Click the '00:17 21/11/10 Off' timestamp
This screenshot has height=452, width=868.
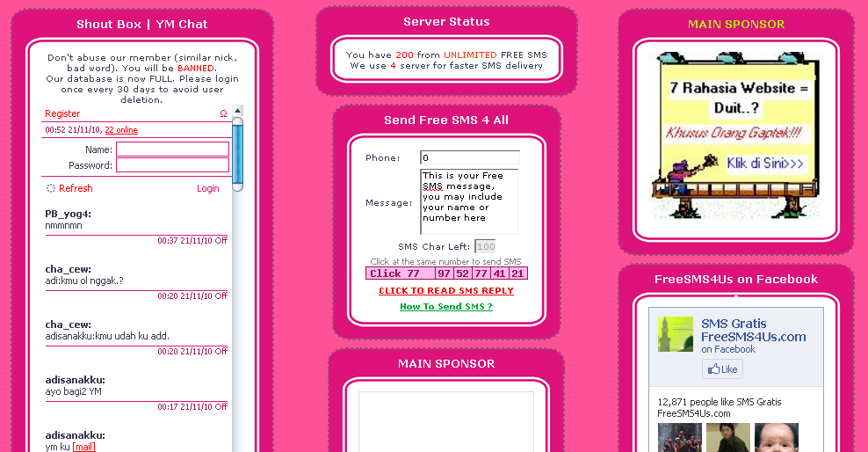192,407
